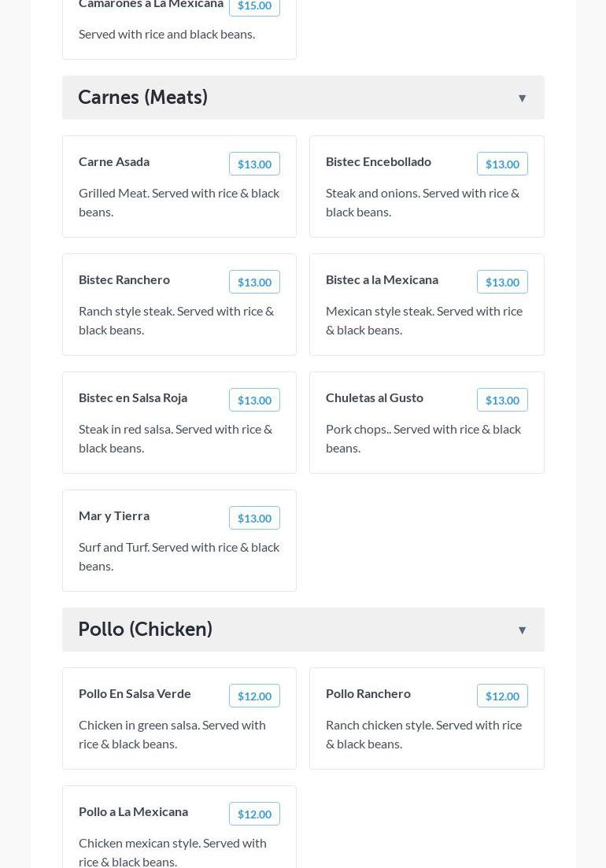Select Pollo En Salsa Verde
Screen dimensions: 606x868
point(135,693)
